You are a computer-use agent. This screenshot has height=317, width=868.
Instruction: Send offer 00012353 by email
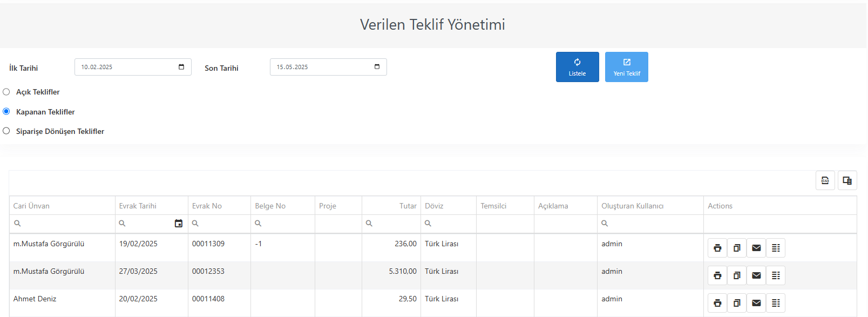pyautogui.click(x=756, y=275)
